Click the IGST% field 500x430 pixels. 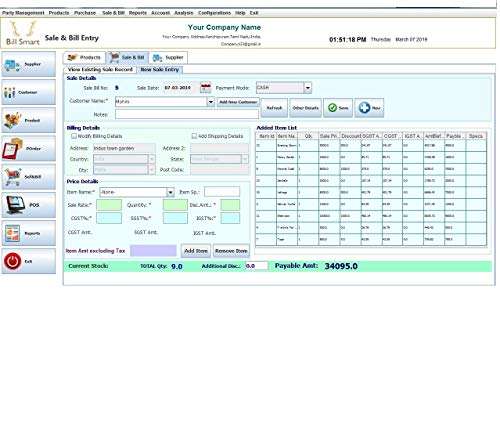pyautogui.click(x=230, y=218)
